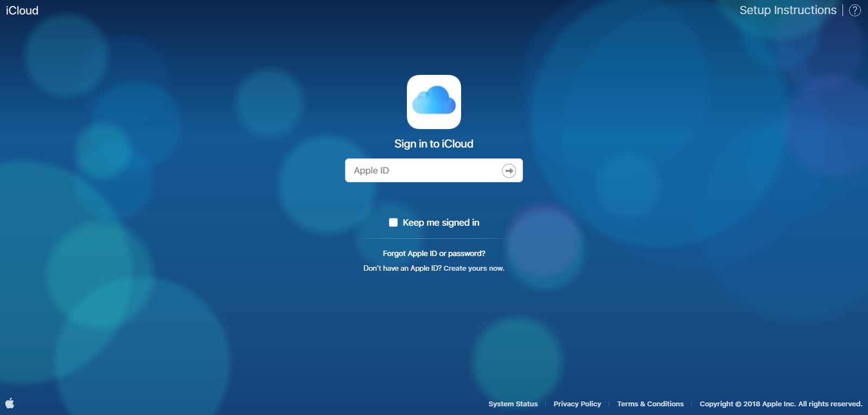Screen dimensions: 868x415
Task: Click the Apple logo in footer
Action: (10, 403)
